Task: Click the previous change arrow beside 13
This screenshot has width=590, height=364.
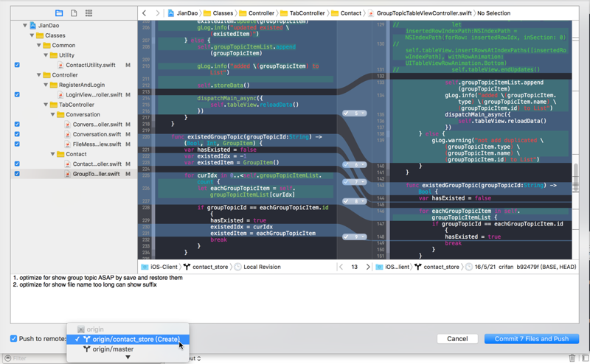Action: tap(340, 267)
